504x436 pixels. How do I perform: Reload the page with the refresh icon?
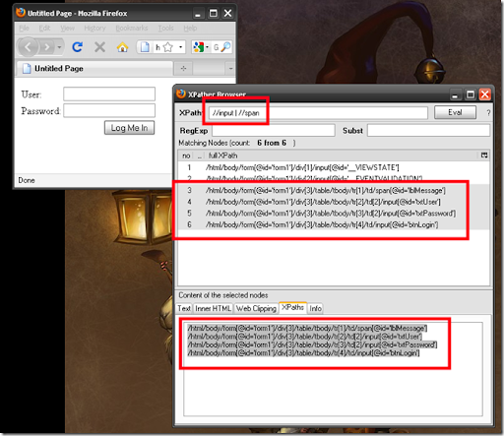(x=78, y=47)
